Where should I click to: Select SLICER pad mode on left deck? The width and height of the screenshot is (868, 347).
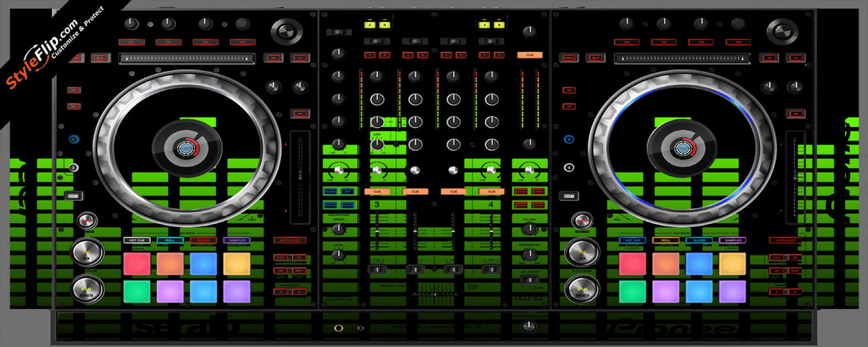coord(203,241)
